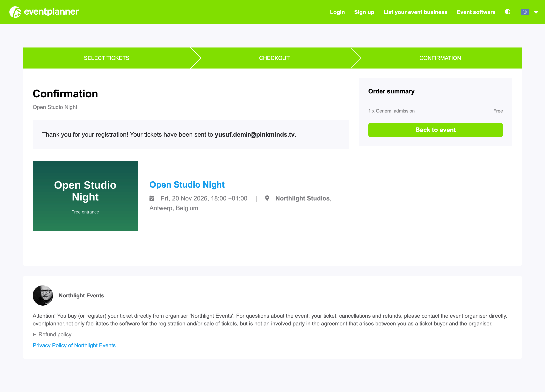This screenshot has width=545, height=392.
Task: Click the Northlight Events organiser name
Action: 82,295
